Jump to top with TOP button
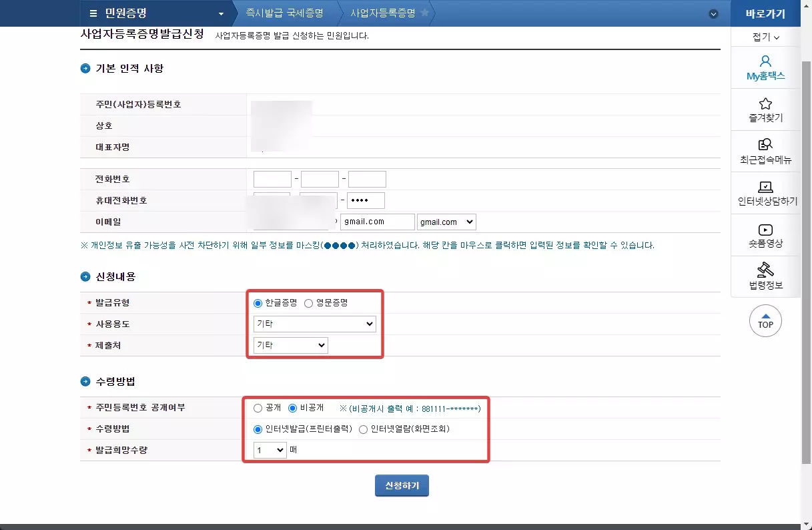812x530 pixels. click(x=766, y=321)
